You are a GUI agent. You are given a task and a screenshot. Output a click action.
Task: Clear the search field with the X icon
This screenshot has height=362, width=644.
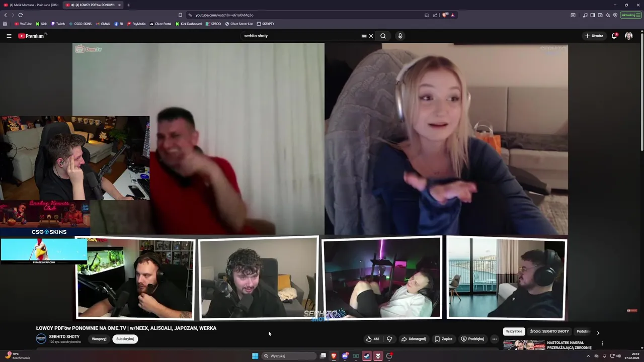coord(371,36)
